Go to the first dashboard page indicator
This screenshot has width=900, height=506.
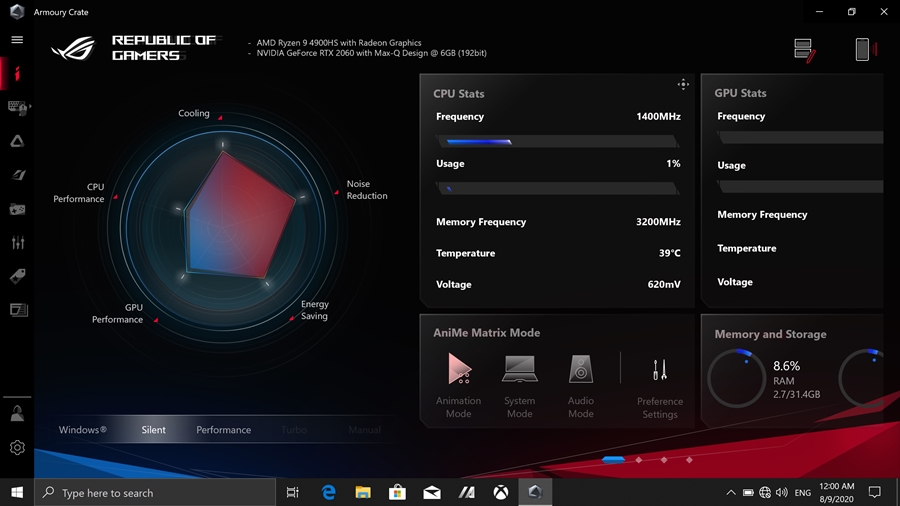pos(613,460)
